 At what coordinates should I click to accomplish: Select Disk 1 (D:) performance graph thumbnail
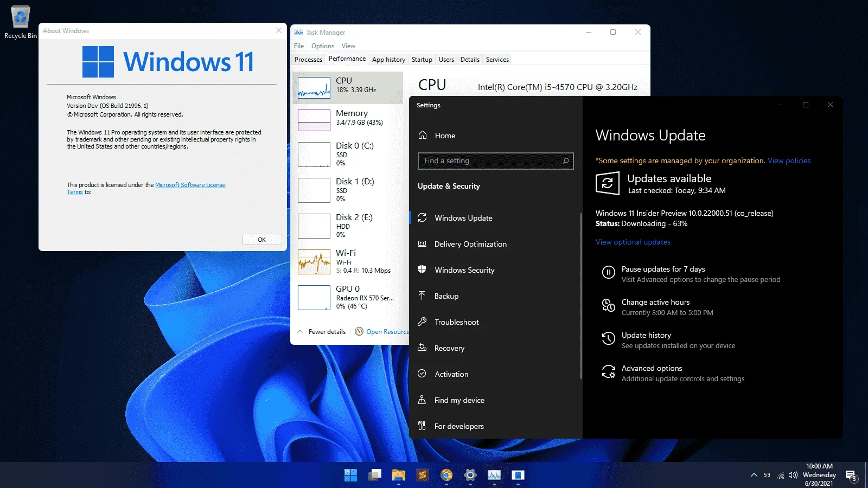[x=314, y=190]
